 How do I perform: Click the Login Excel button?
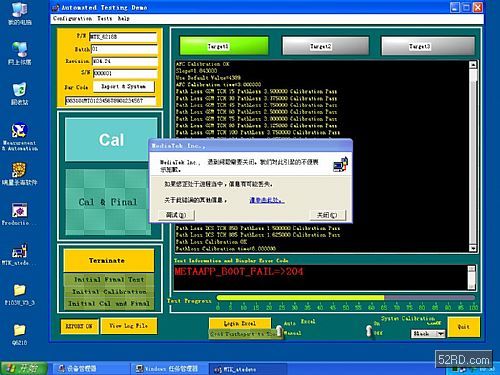point(240,323)
